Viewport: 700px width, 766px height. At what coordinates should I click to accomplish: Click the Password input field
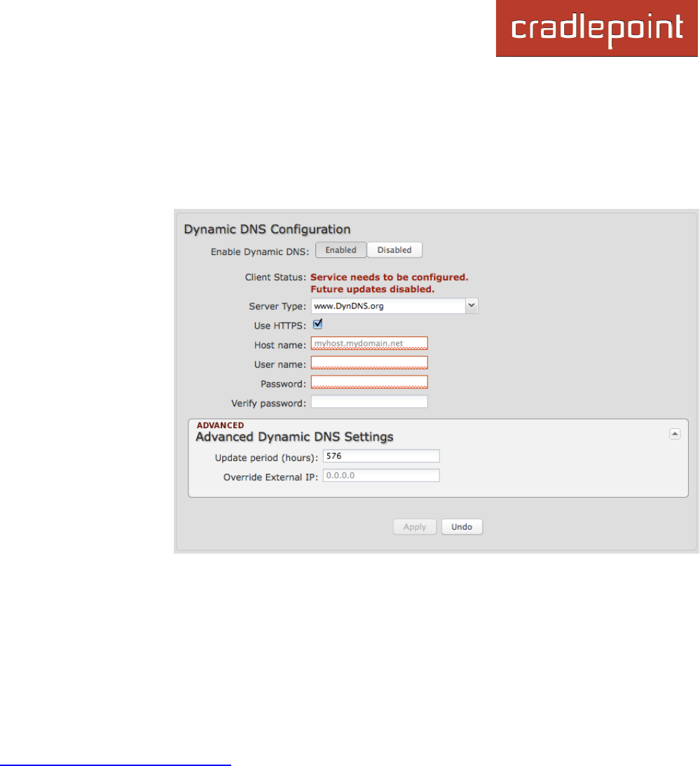[x=369, y=382]
